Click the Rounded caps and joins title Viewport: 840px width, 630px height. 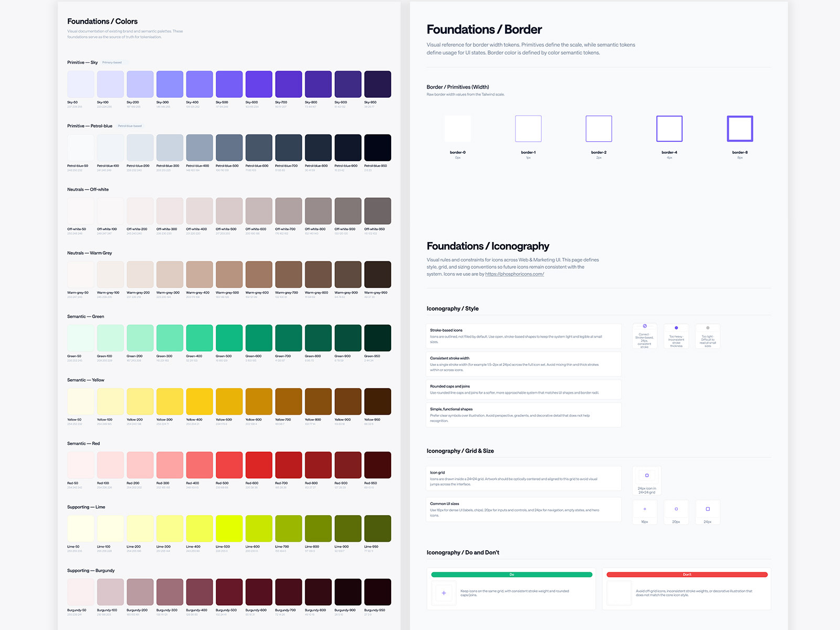click(450, 386)
